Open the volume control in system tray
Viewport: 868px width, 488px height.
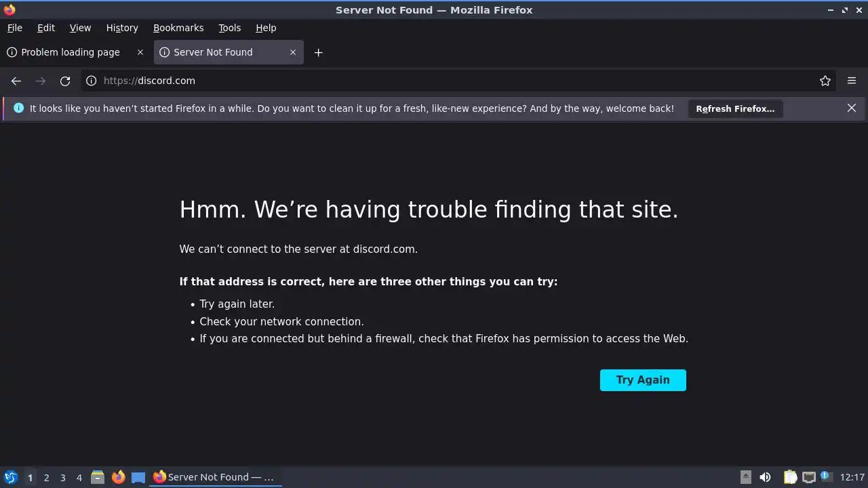click(765, 477)
